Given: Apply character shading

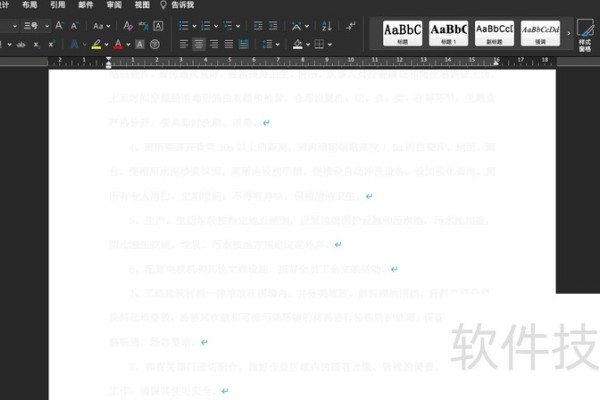Looking at the screenshot, I should pos(140,45).
